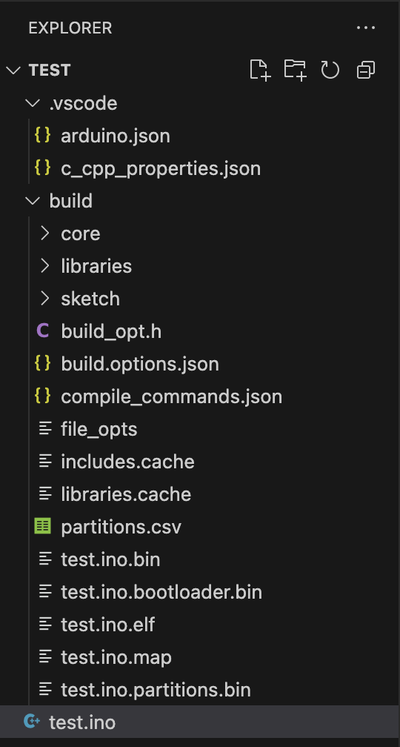The height and width of the screenshot is (747, 400).
Task: Click the New Folder icon
Action: click(295, 70)
